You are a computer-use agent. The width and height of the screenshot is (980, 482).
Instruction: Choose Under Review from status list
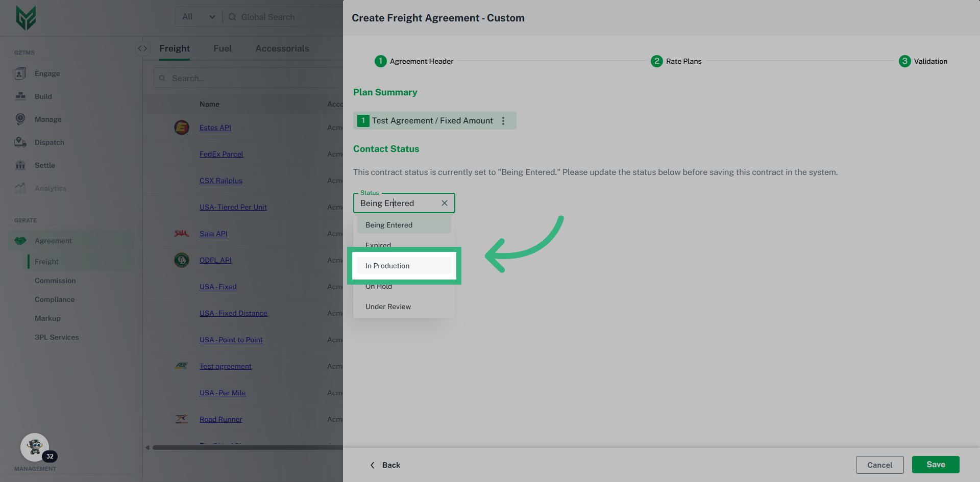[x=388, y=307]
